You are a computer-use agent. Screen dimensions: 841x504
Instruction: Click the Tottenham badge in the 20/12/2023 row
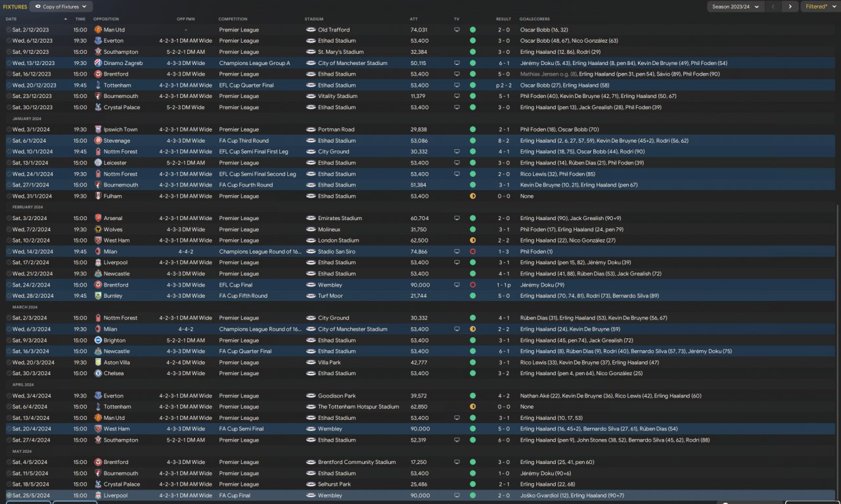(x=97, y=85)
